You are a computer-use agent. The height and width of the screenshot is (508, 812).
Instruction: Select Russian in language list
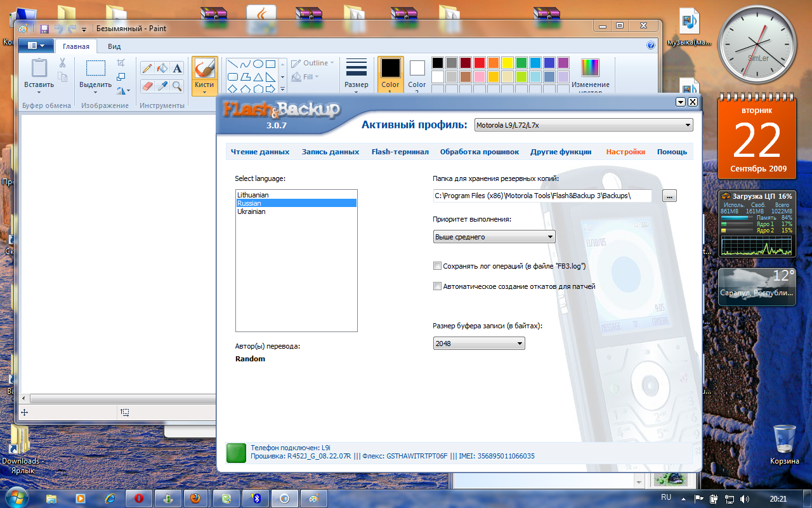(x=296, y=203)
